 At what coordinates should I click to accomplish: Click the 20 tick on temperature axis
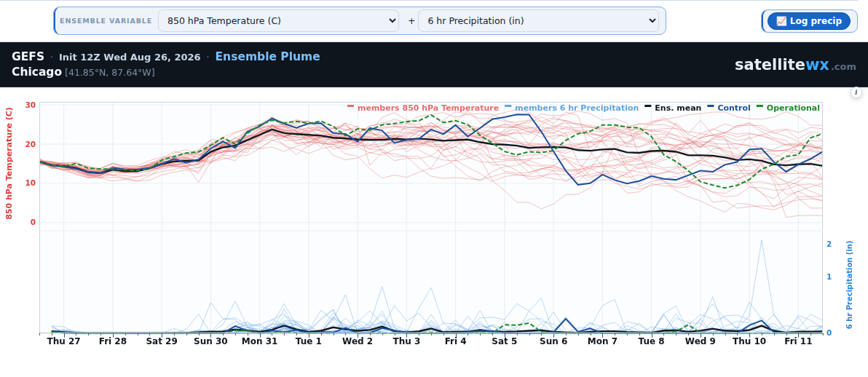point(30,144)
